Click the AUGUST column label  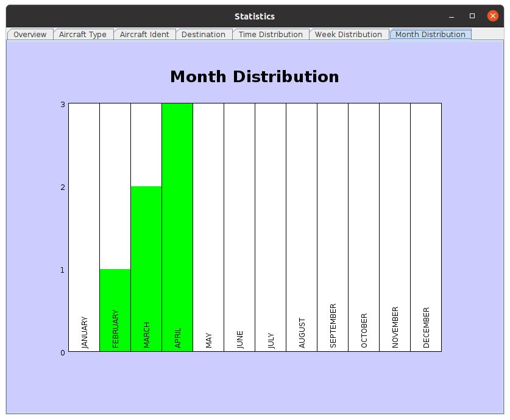click(302, 333)
